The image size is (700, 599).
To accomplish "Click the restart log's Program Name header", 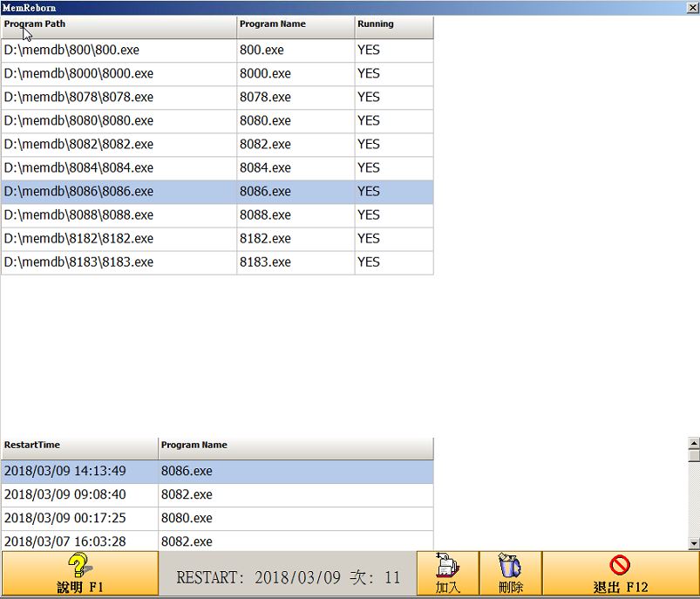I will pyautogui.click(x=296, y=448).
